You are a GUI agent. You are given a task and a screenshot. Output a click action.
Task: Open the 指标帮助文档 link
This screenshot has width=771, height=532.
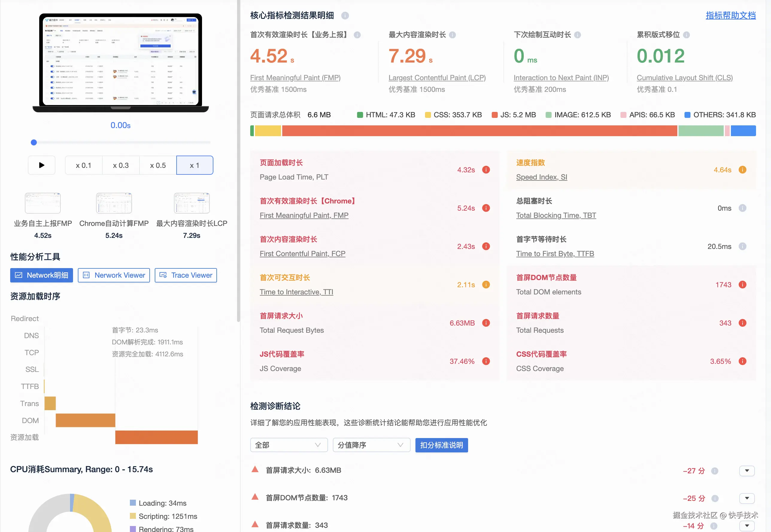pos(730,15)
